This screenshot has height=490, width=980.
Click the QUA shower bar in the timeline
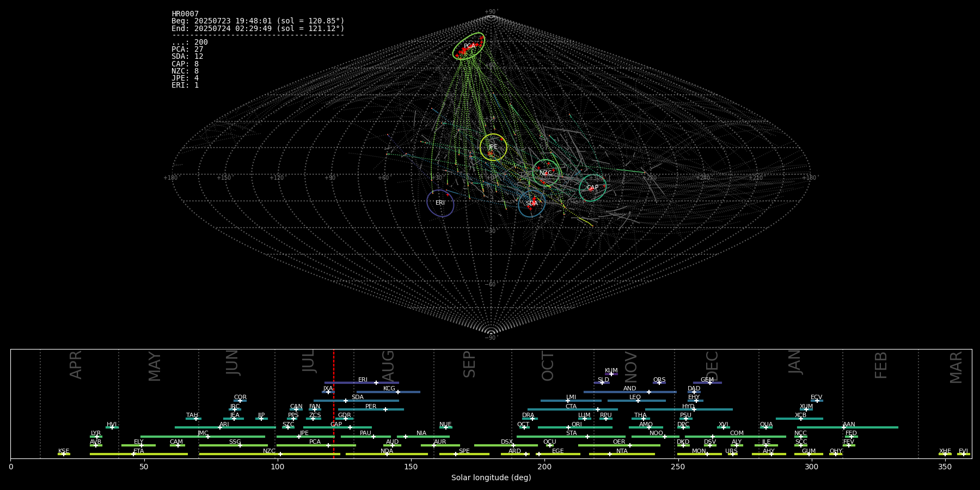(x=766, y=427)
